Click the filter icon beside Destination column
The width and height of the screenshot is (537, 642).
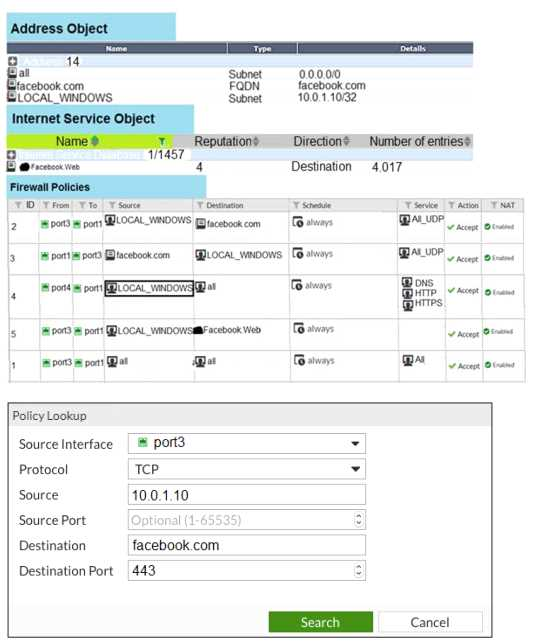tap(200, 205)
